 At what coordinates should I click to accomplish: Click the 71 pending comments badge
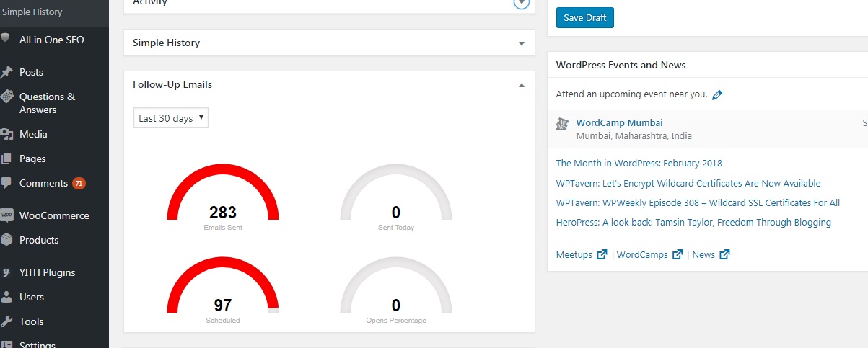tap(79, 183)
